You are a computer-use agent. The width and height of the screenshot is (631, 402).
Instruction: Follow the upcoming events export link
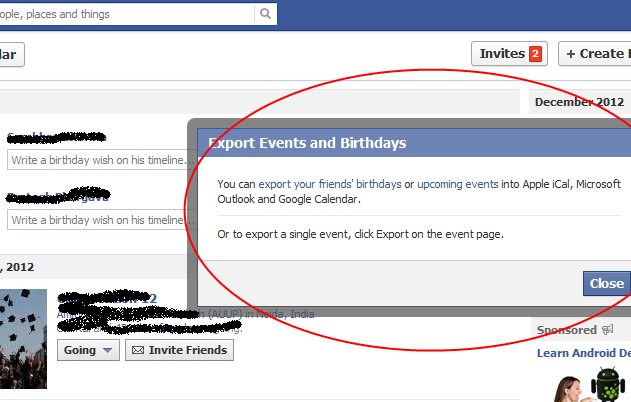pos(457,184)
